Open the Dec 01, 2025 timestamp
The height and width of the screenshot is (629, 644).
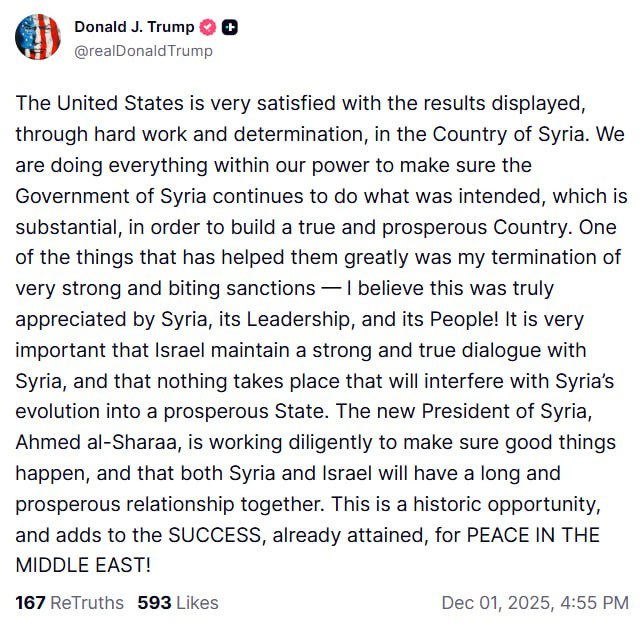(x=535, y=602)
